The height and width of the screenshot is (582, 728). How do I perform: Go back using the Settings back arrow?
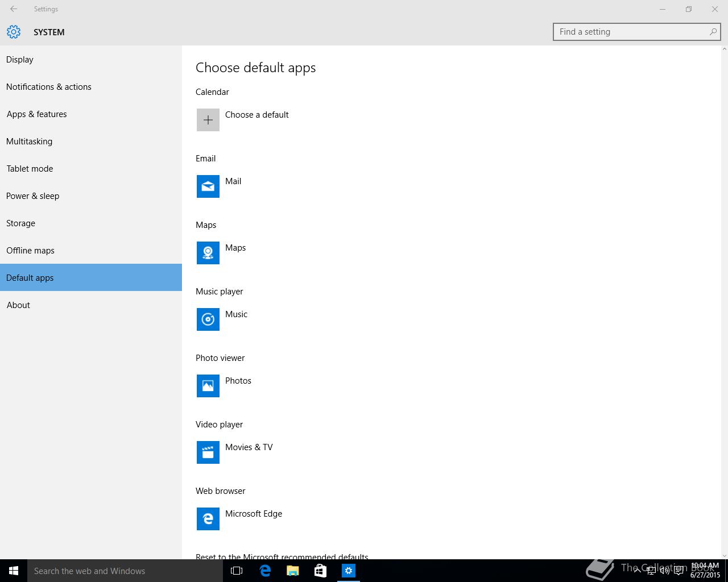pos(14,9)
